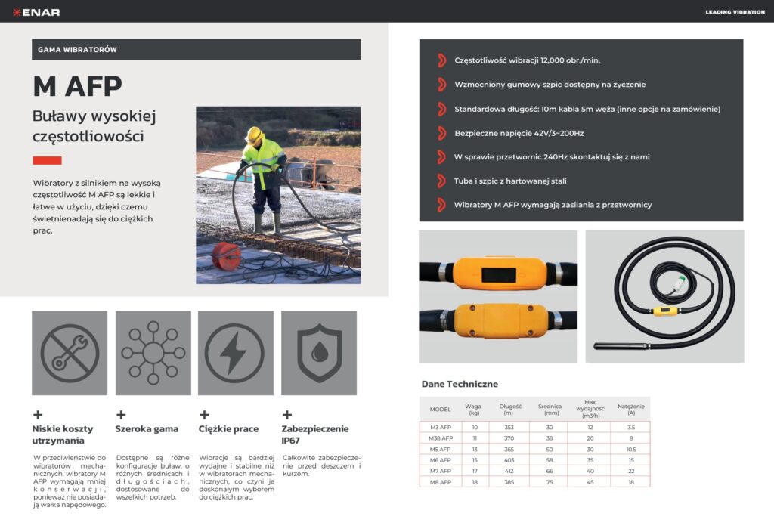The width and height of the screenshot is (774, 532).
Task: Open the orange switch housing photo
Action: pos(498,296)
